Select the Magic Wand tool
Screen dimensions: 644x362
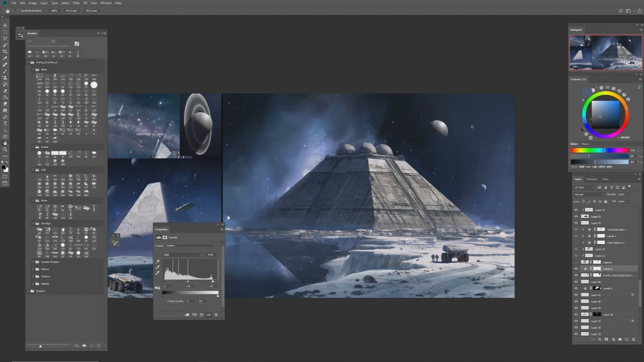[5, 45]
